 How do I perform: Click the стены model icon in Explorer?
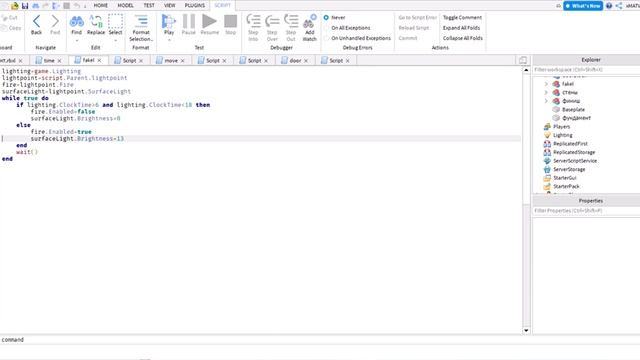click(556, 92)
